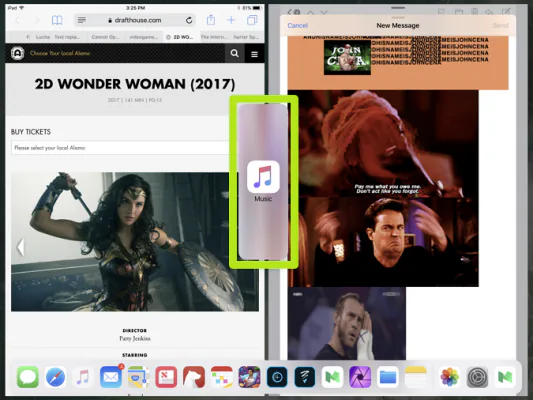The image size is (533, 400).
Task: Open Mail from the dock
Action: [111, 377]
